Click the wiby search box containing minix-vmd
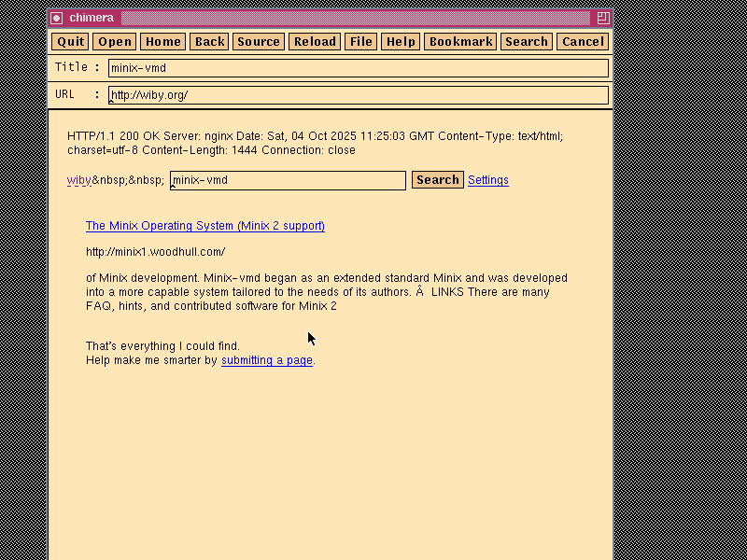747x560 pixels. click(288, 180)
